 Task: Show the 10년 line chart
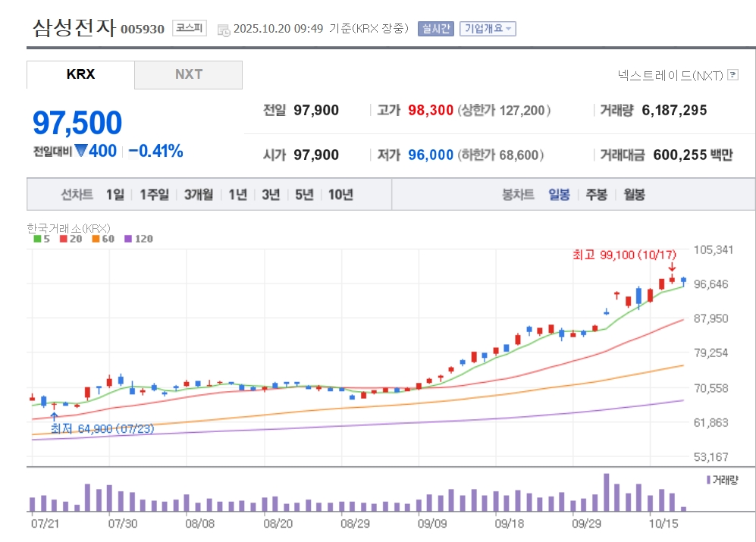[340, 195]
